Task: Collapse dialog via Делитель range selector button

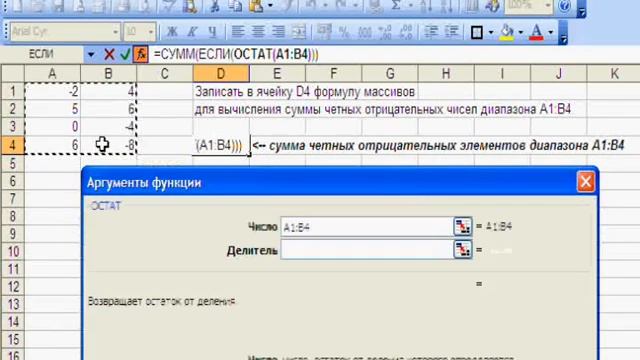Action: pos(462,250)
